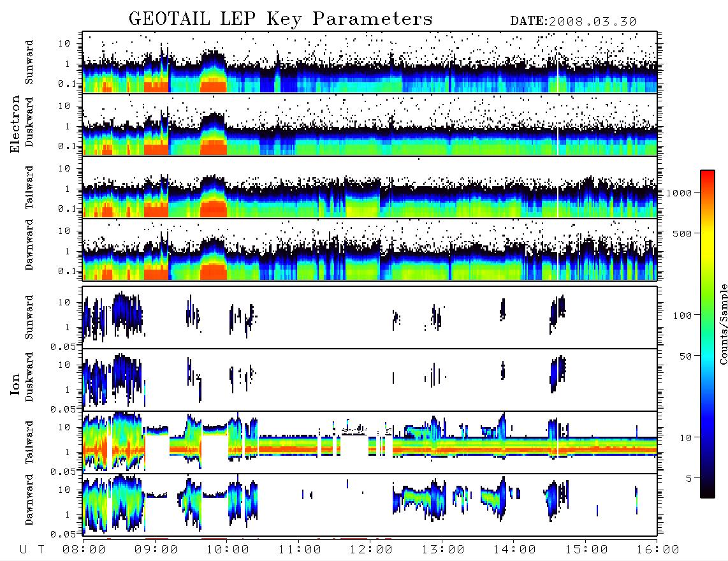This screenshot has height=561, width=728.
Task: Click the "DATE:2008.03.30" label
Action: click(573, 22)
